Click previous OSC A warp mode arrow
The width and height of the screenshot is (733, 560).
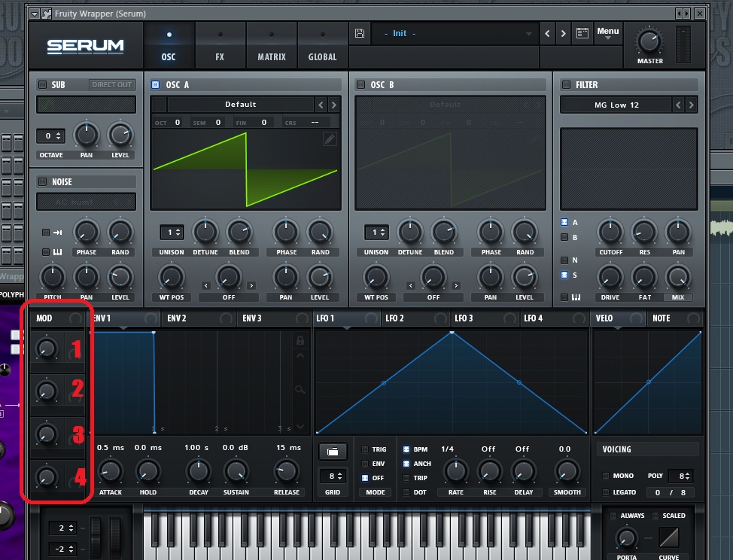206,285
